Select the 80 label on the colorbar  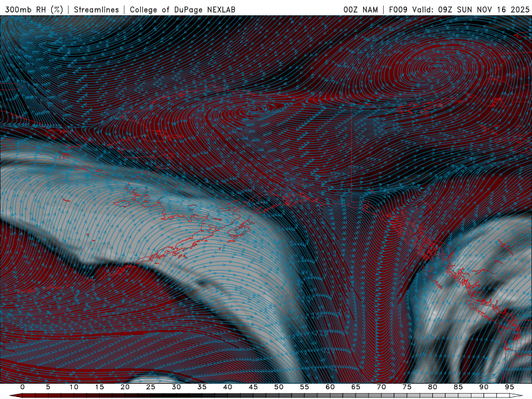[x=433, y=387]
